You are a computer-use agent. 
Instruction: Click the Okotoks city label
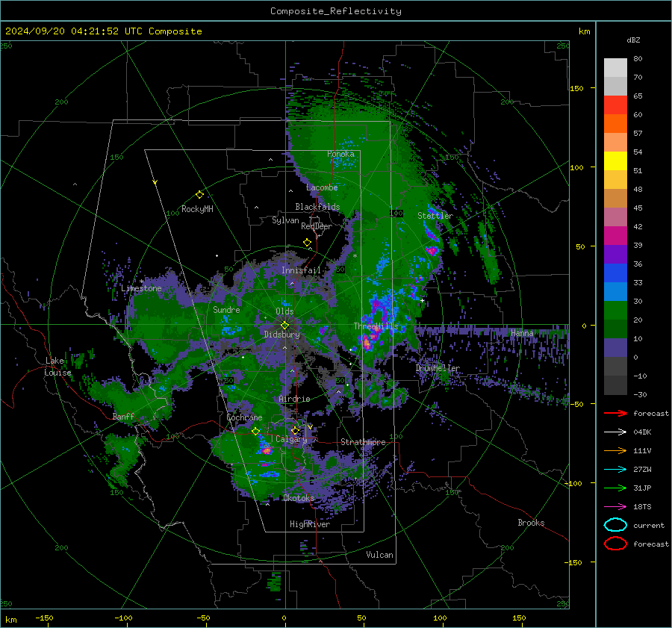pyautogui.click(x=299, y=498)
